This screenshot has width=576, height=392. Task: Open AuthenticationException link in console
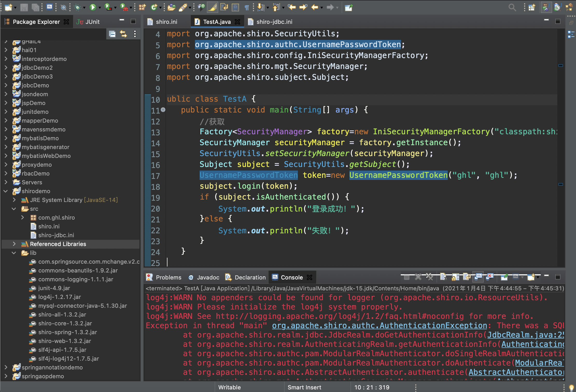380,326
